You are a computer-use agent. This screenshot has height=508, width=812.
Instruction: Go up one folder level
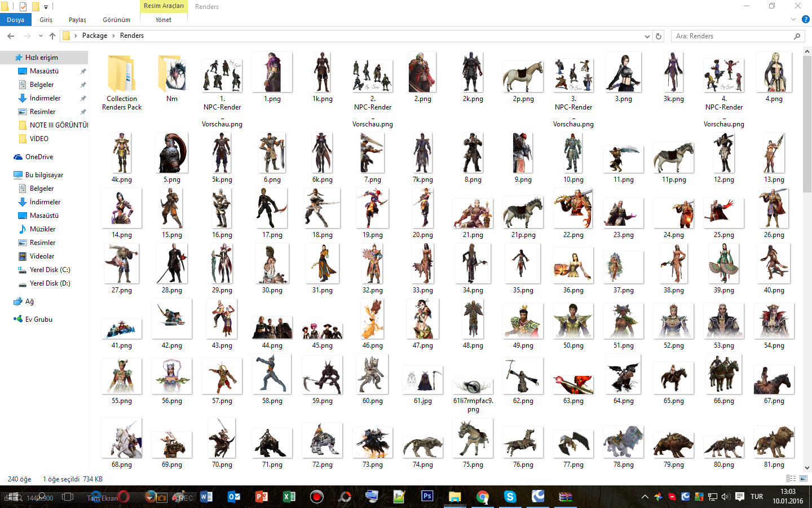click(52, 36)
